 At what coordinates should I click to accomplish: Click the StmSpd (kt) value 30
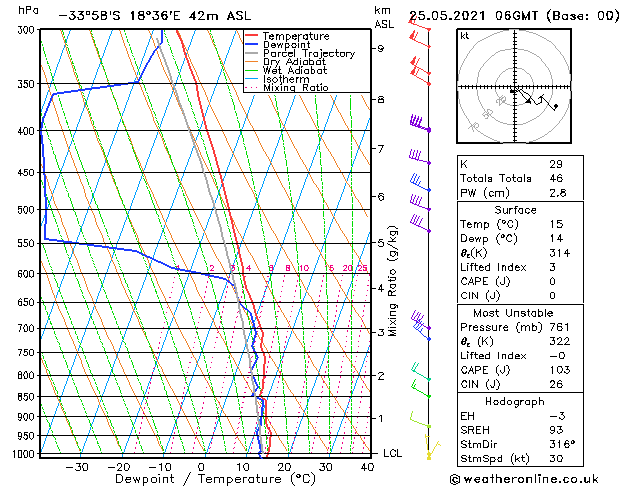[556, 458]
